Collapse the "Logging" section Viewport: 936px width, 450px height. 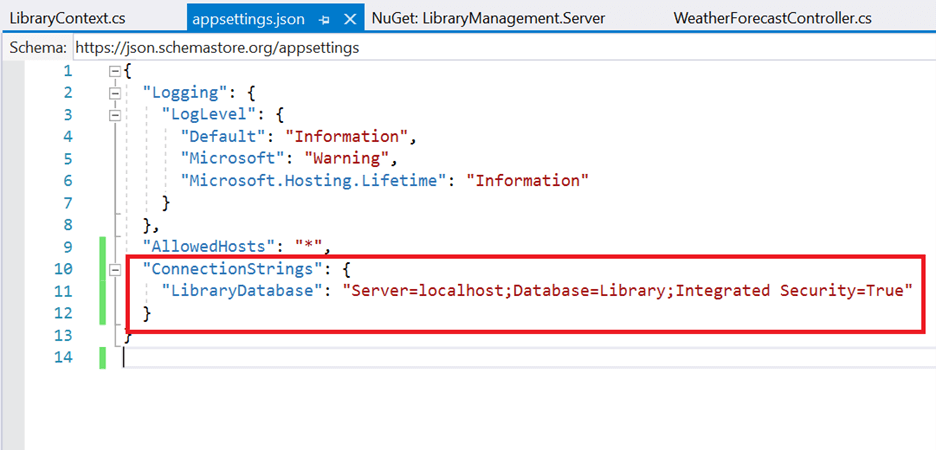coord(116,93)
